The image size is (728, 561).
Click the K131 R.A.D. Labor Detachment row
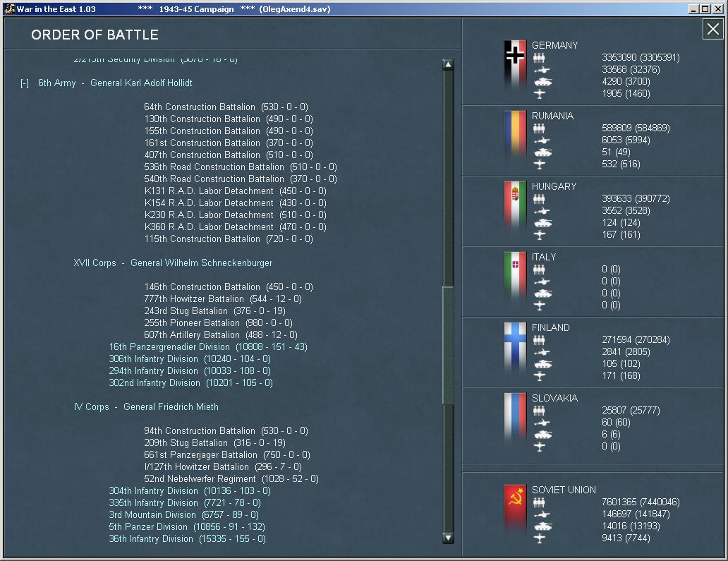point(236,191)
